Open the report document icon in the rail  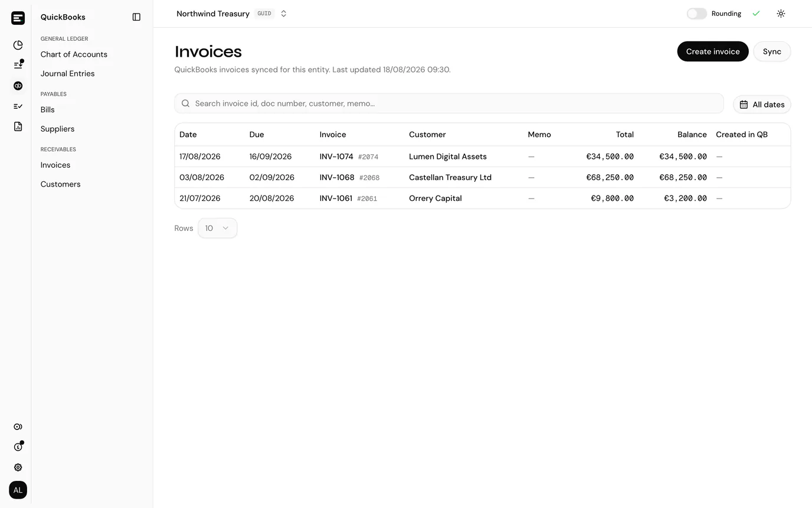click(18, 126)
